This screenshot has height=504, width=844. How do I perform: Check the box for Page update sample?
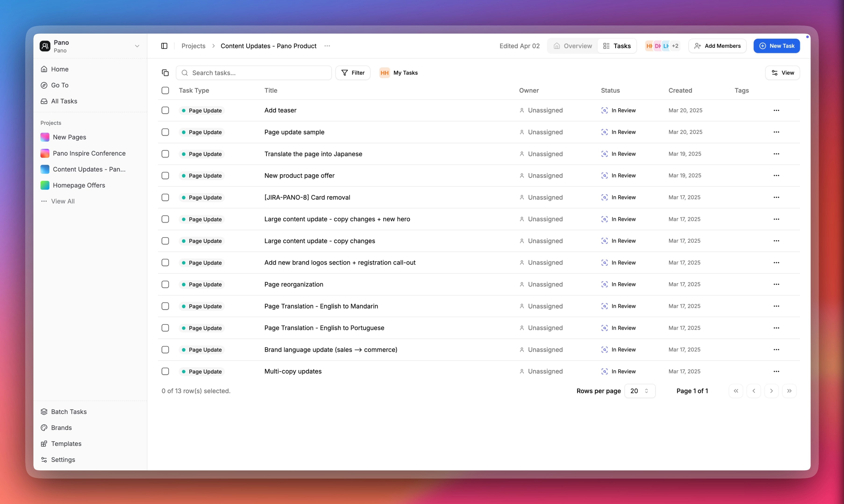click(x=165, y=132)
